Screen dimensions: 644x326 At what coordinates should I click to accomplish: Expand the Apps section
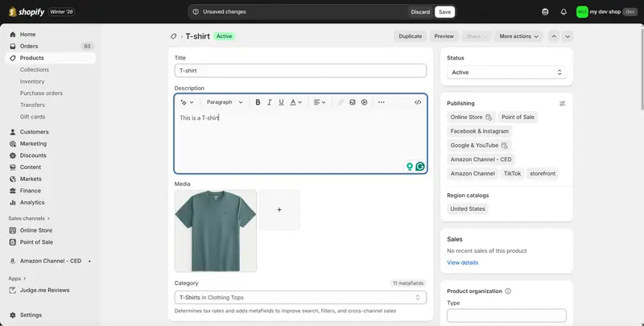pos(17,279)
